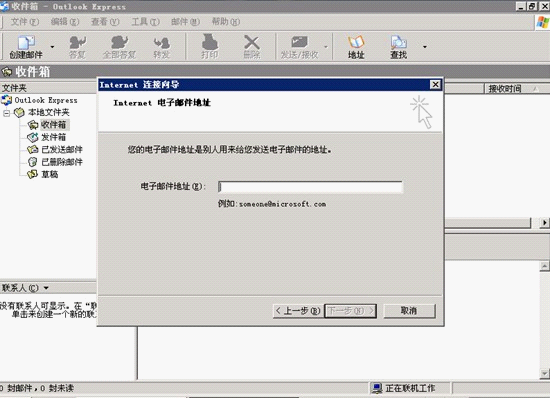Screen dimensions: 551x399
Task: Click preview pane scrollbar down arrow
Action: (544, 374)
